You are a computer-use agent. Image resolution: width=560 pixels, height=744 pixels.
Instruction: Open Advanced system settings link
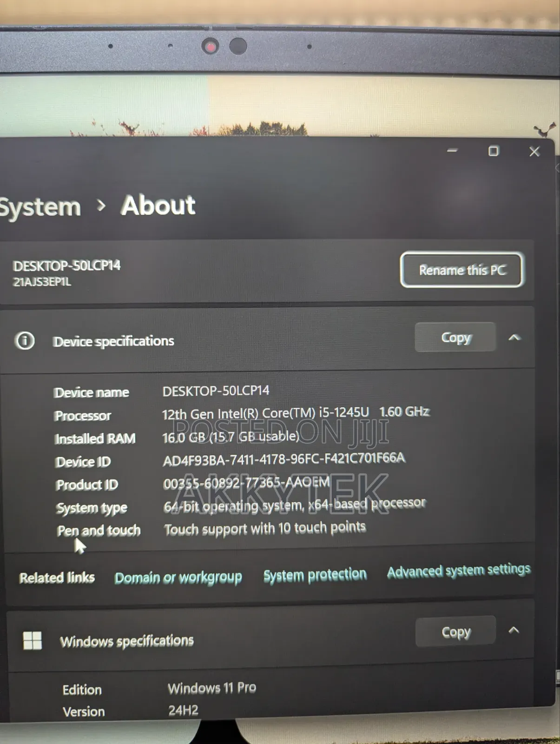click(459, 571)
